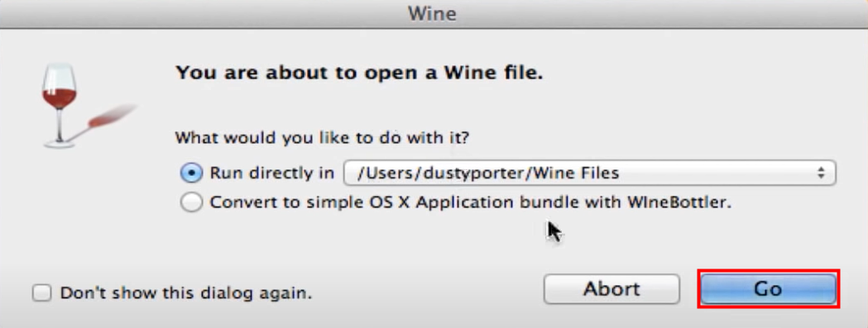The image size is (868, 328).
Task: Confirm with the Go button
Action: (769, 288)
